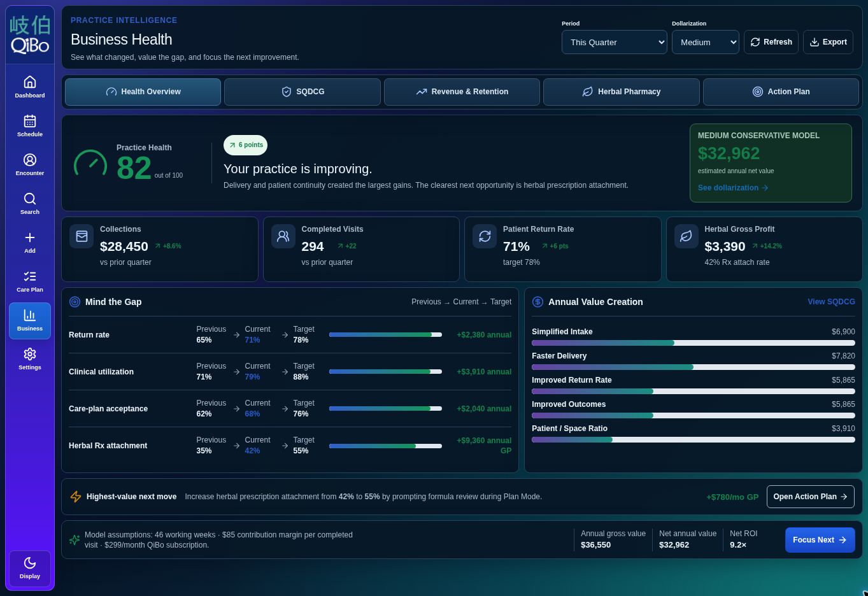This screenshot has width=868, height=596.
Task: Follow the View SQDCG link
Action: pyautogui.click(x=831, y=302)
